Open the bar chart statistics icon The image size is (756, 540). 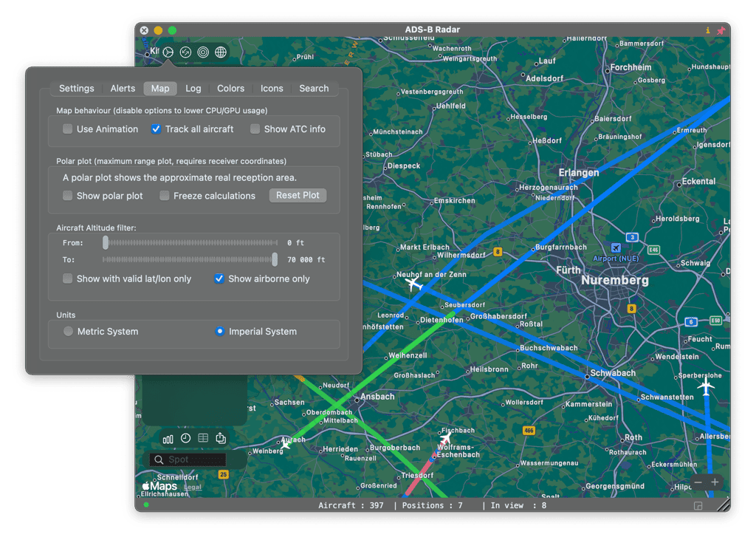click(x=168, y=437)
